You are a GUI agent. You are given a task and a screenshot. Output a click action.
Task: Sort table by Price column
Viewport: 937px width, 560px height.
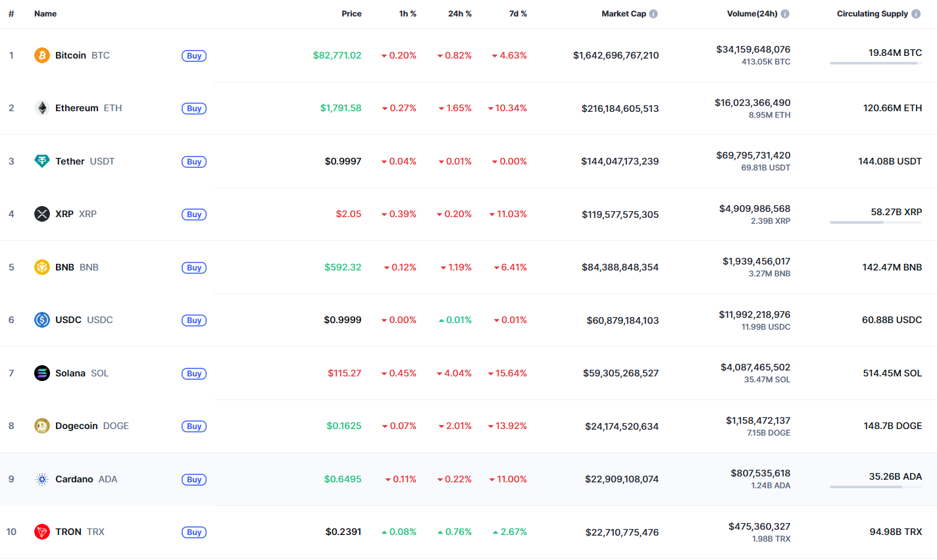(351, 14)
